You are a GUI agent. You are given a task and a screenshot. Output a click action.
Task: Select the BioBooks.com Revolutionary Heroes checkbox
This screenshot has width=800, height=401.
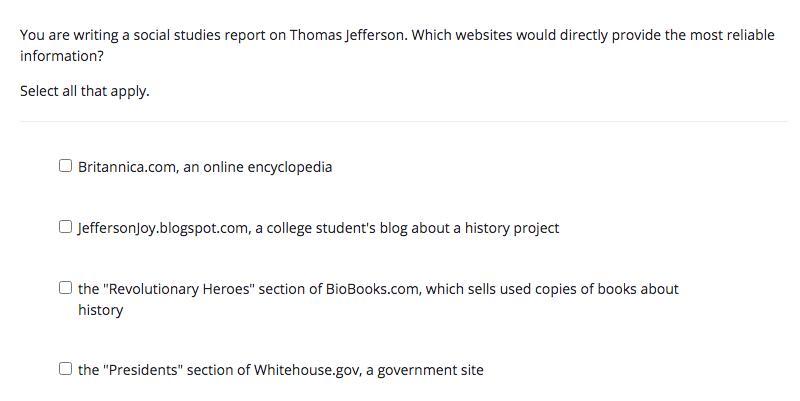point(65,288)
